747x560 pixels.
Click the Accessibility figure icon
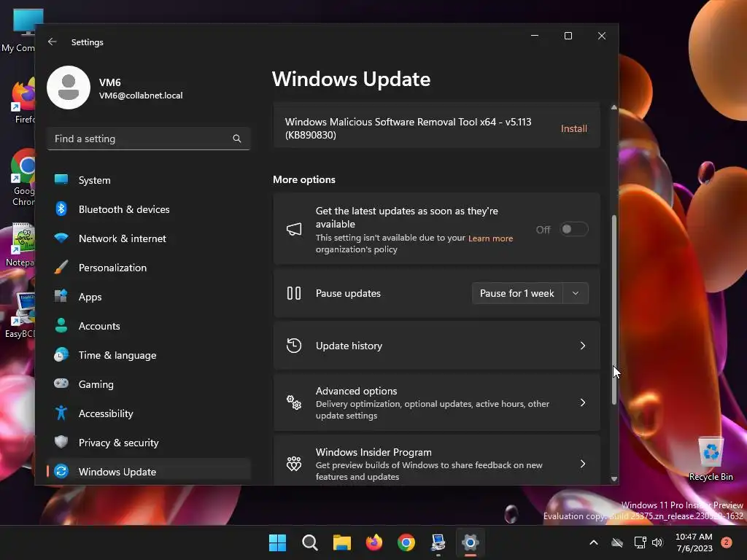tap(61, 413)
